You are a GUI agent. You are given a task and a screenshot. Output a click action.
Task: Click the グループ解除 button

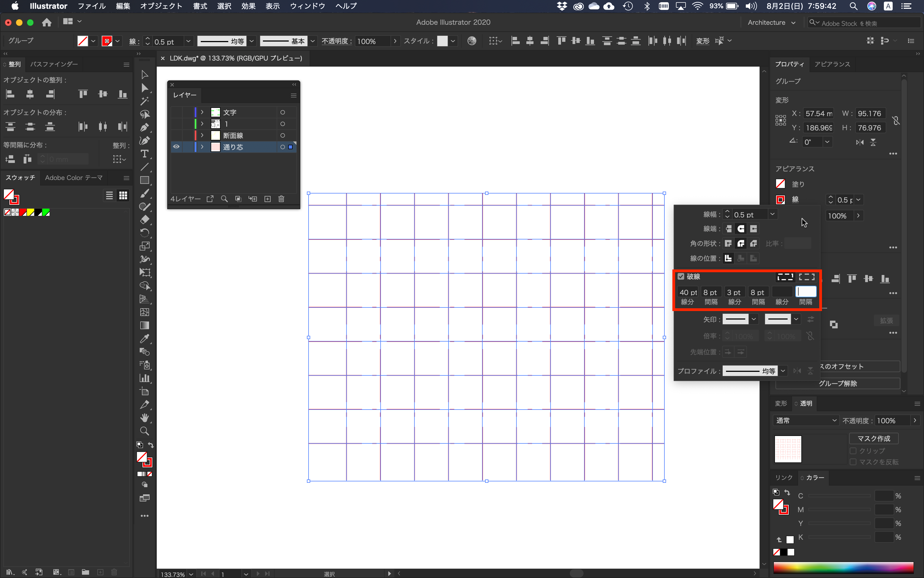tap(838, 383)
